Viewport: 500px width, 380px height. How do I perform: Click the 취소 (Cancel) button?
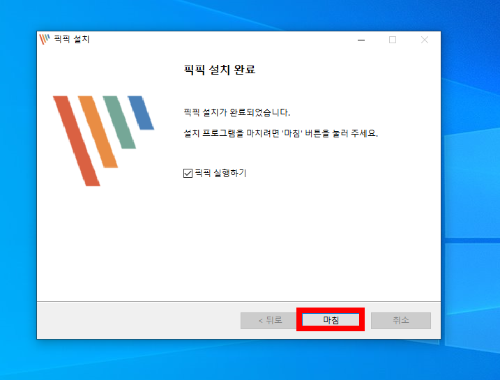click(x=401, y=320)
